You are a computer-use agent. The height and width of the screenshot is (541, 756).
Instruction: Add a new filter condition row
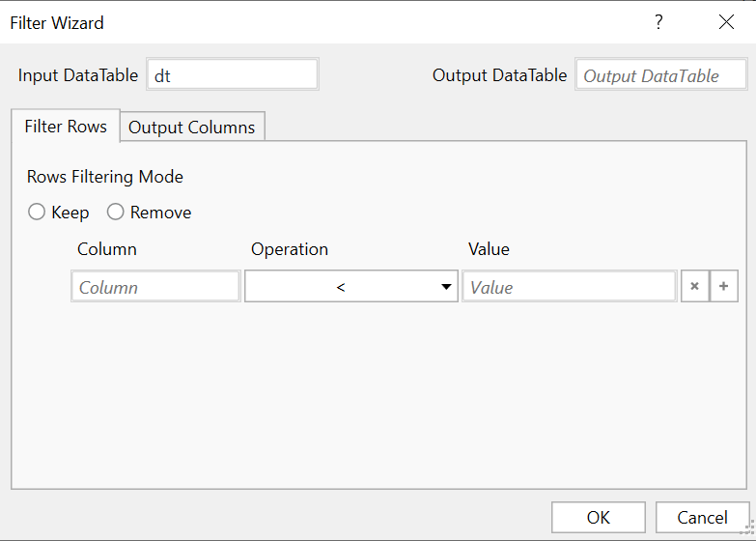point(724,287)
